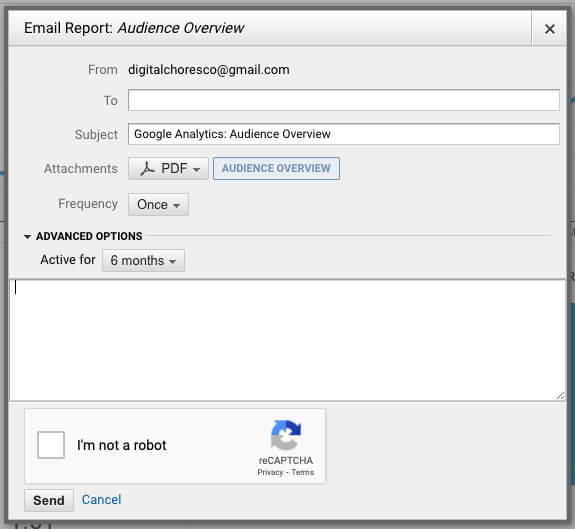The image size is (575, 529).
Task: Open the PDF attachment format dropdown
Action: point(168,169)
